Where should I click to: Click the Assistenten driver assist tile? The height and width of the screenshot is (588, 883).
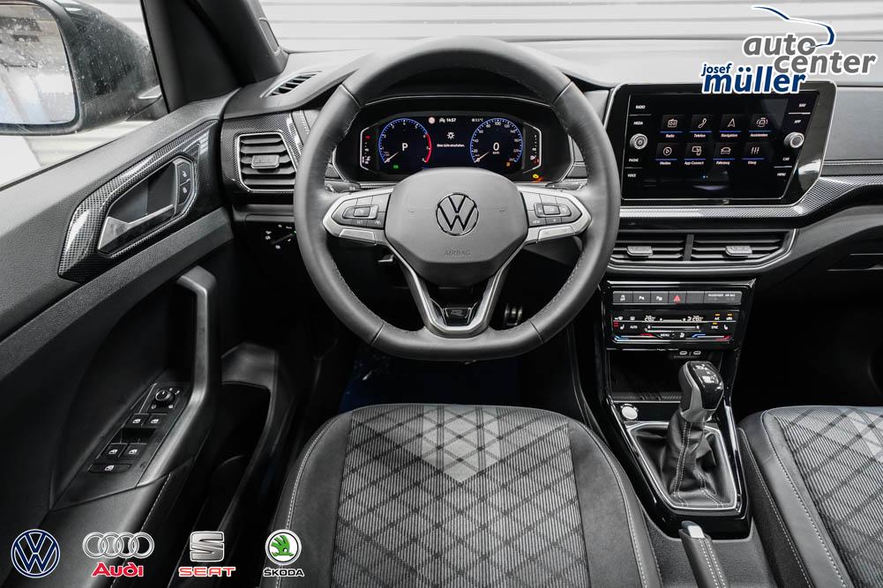[x=760, y=123]
